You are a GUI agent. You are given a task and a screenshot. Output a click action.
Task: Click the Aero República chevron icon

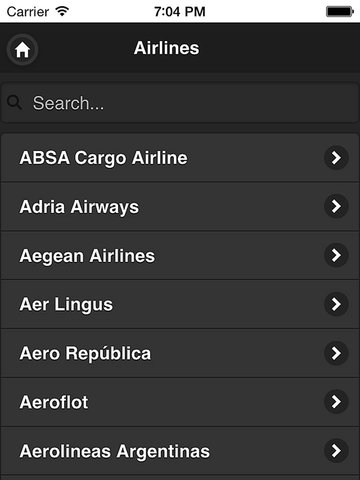tap(336, 353)
